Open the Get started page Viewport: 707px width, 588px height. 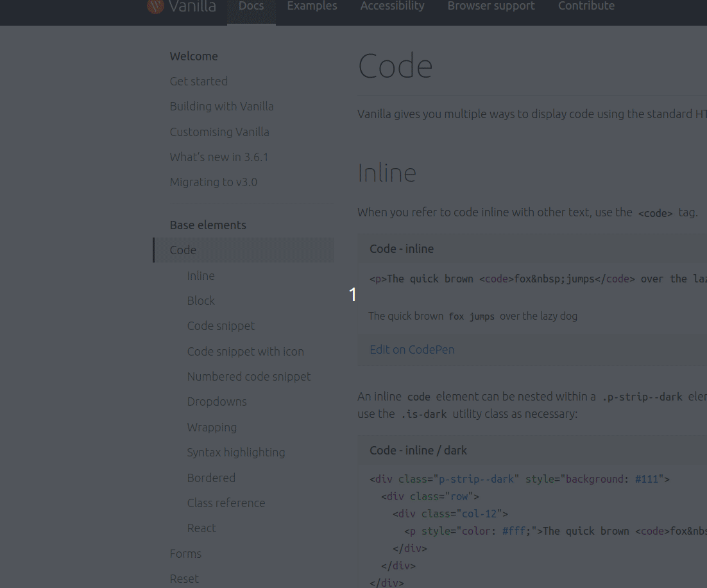point(199,82)
